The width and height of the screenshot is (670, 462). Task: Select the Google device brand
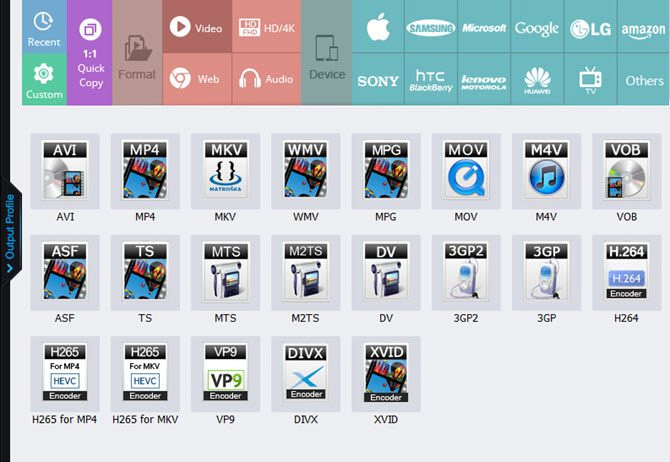pyautogui.click(x=537, y=26)
